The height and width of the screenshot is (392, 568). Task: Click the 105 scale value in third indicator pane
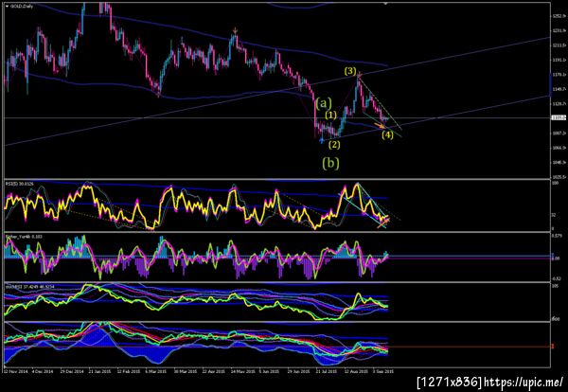click(x=554, y=286)
